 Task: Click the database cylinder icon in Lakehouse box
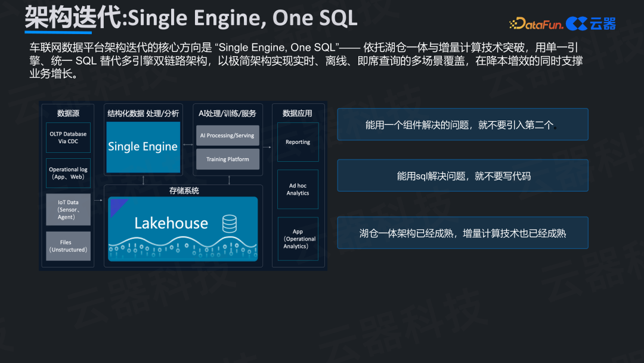[229, 222]
